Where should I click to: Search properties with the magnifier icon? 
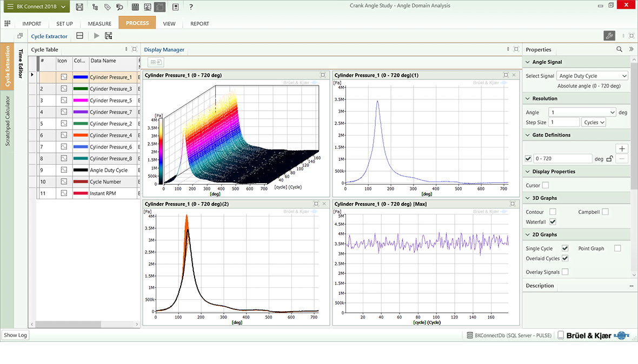coord(619,49)
